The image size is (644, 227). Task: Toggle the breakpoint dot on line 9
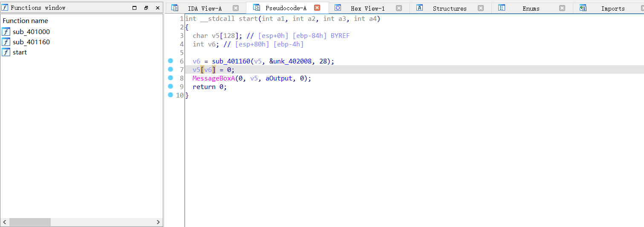(170, 86)
